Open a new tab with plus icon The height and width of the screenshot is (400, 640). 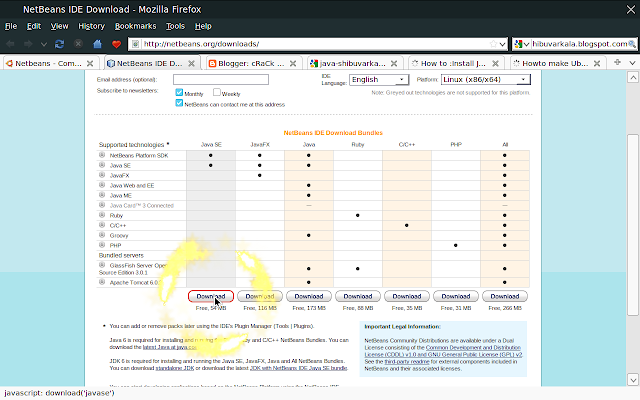tap(618, 62)
